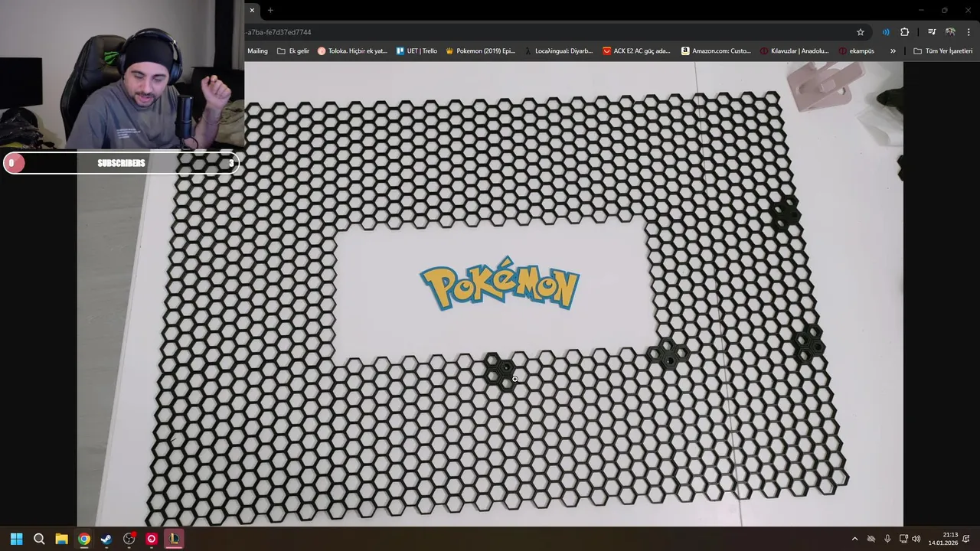980x551 pixels.
Task: Open the Amazon.com: Custo... bookmark
Action: pyautogui.click(x=716, y=51)
